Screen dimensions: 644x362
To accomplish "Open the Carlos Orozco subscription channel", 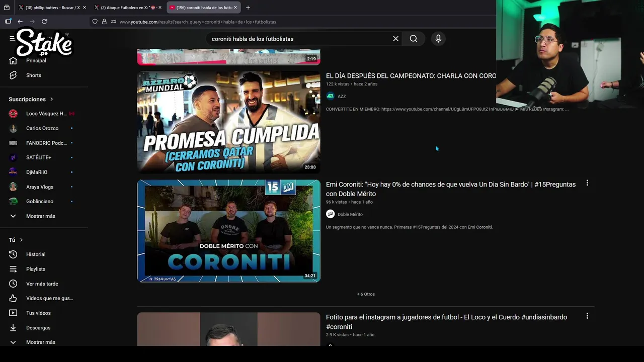I will pos(43,128).
